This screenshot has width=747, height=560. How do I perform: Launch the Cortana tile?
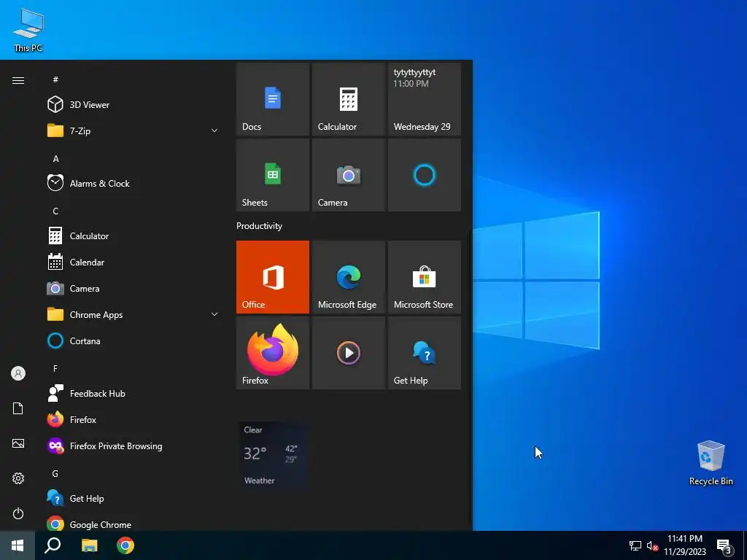click(425, 175)
